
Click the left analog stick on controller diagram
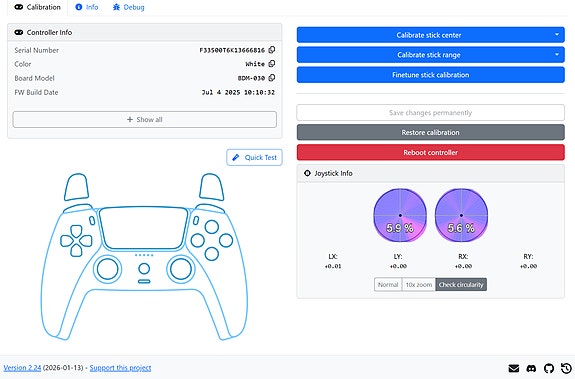coord(107,269)
